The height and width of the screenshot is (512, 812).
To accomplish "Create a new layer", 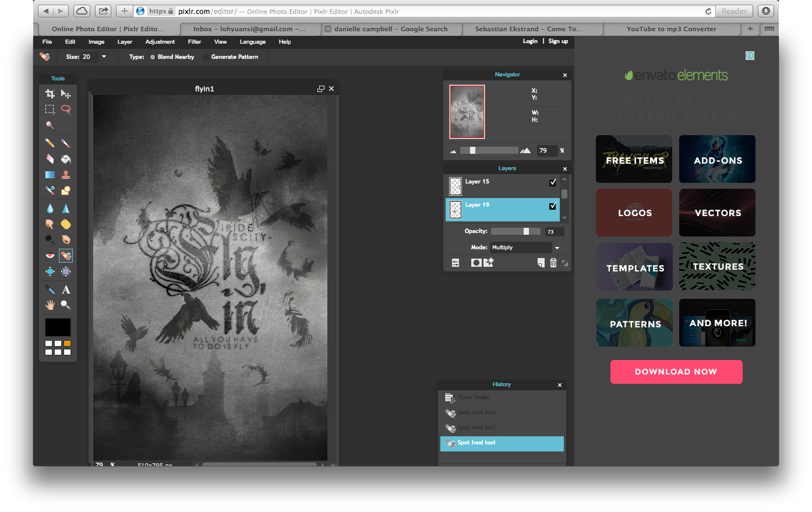I will coord(541,263).
